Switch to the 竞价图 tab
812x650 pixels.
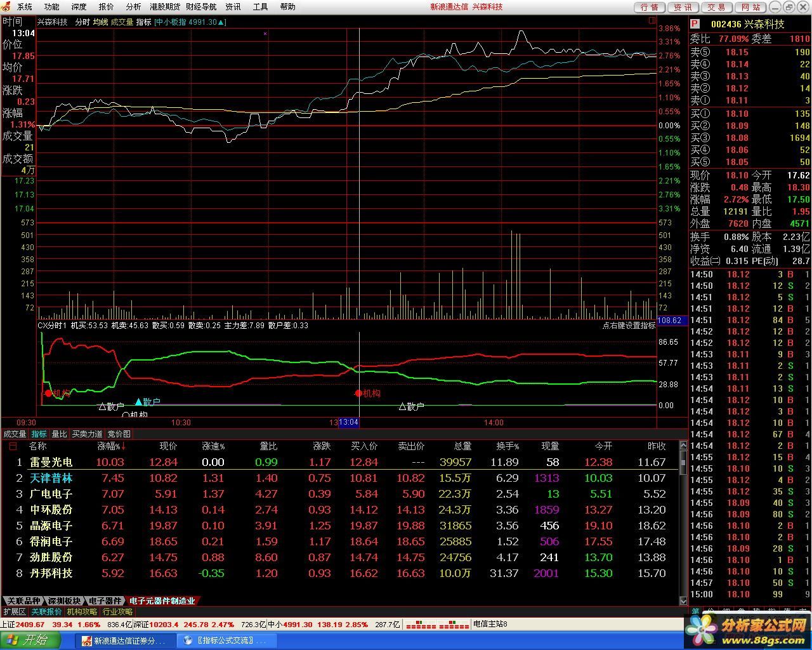coord(119,434)
